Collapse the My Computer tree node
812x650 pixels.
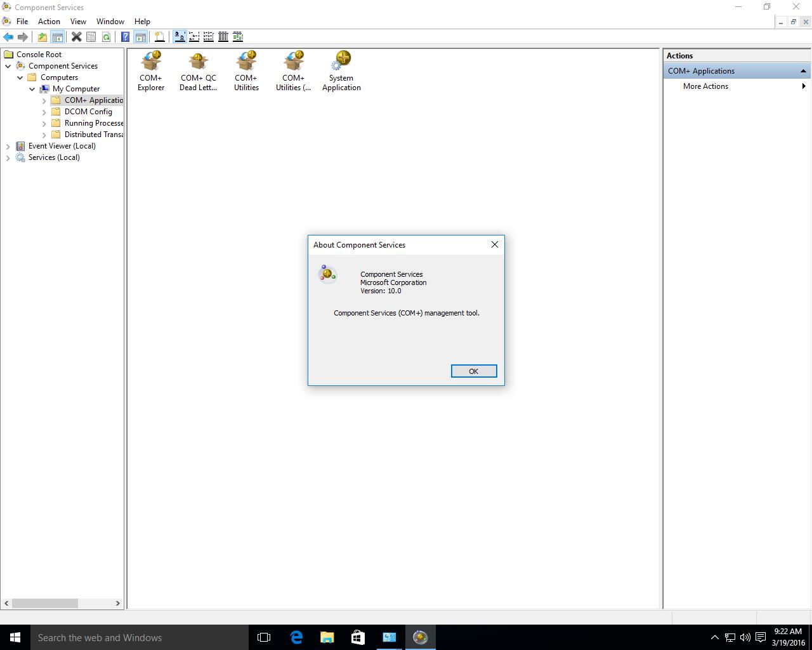[x=32, y=89]
